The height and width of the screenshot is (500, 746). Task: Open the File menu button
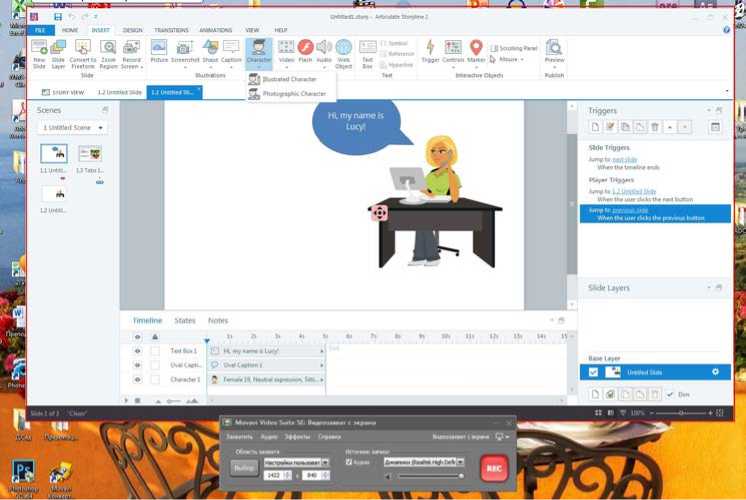coord(41,30)
